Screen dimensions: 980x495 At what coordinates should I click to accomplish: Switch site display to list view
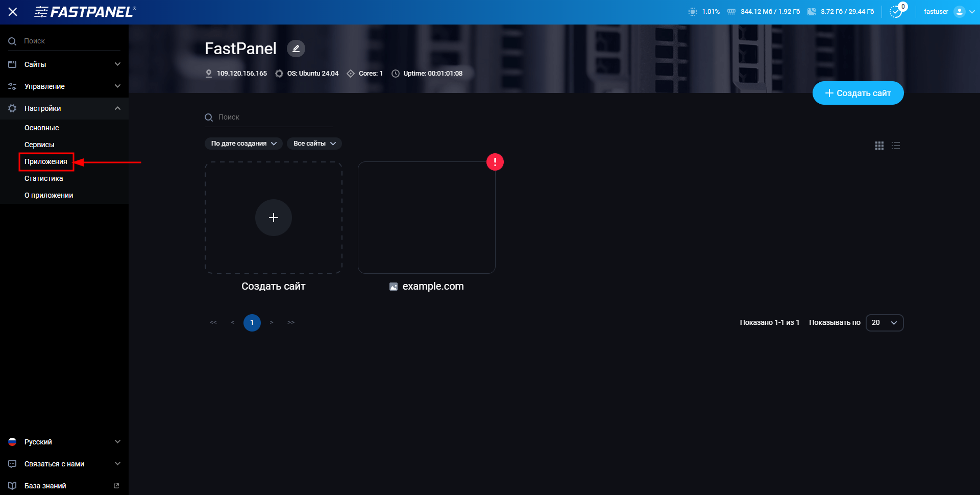[896, 146]
